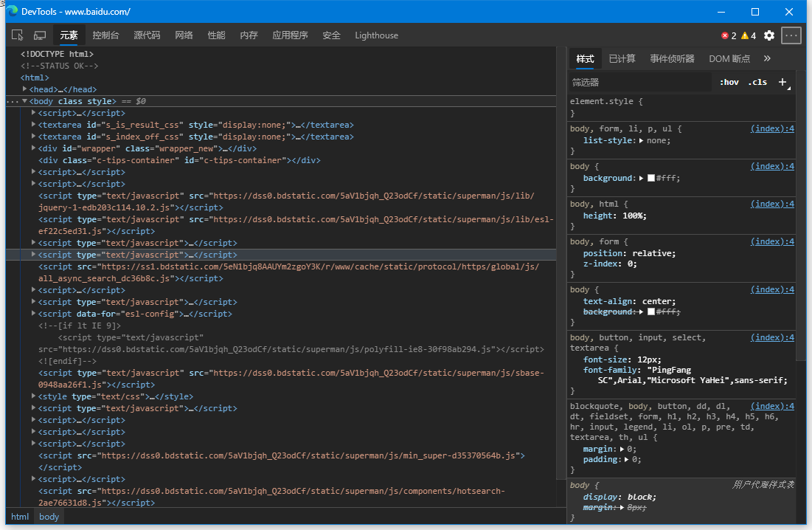This screenshot has width=812, height=530.
Task: Expand the s_index_off_css textarea node
Action: pos(34,137)
